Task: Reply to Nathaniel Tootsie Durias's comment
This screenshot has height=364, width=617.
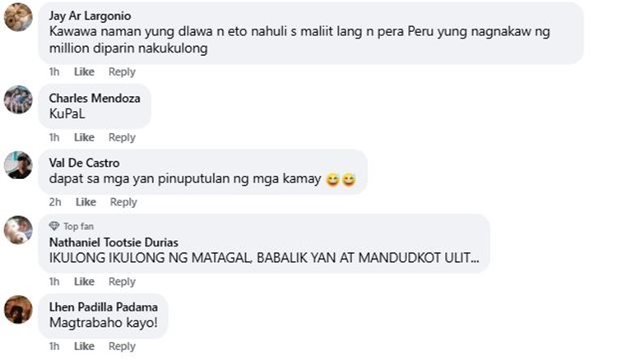Action: (122, 282)
